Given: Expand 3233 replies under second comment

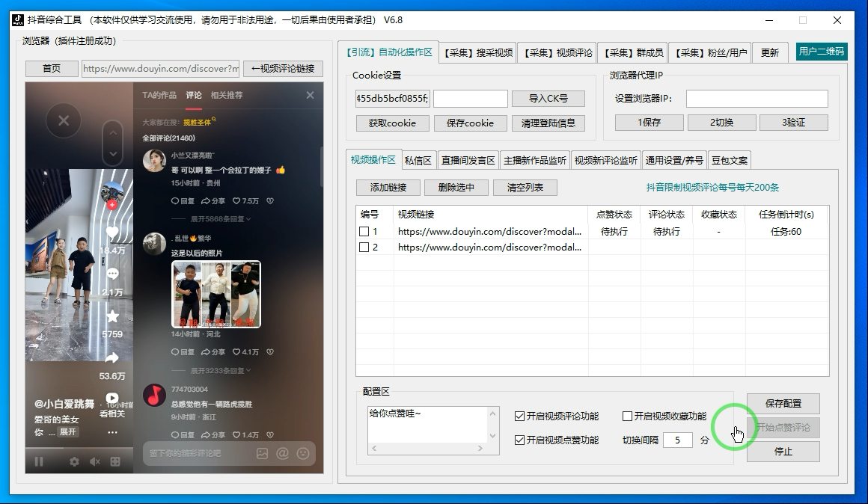Looking at the screenshot, I should click(x=220, y=371).
